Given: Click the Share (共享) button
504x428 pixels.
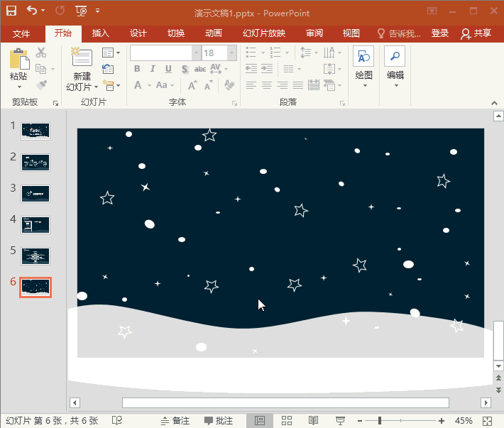Looking at the screenshot, I should click(476, 33).
